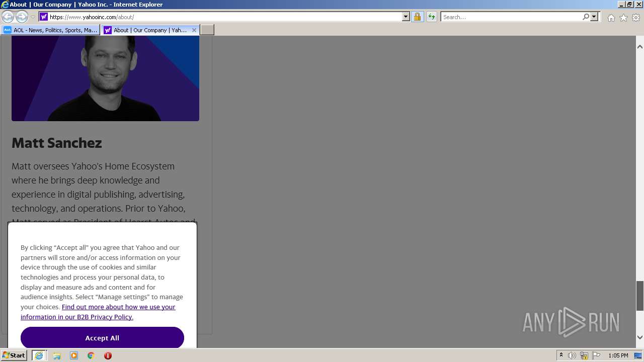The image size is (644, 362).
Task: Launch Chrome from the taskbar
Action: [91, 355]
